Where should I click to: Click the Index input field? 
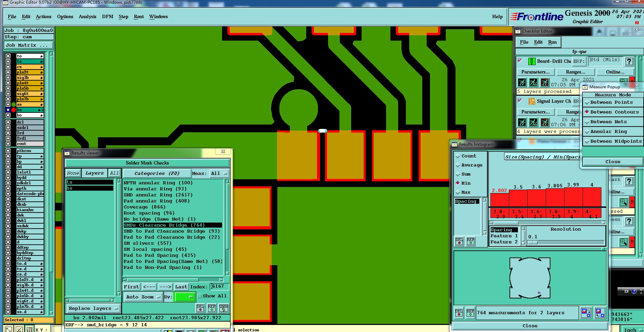click(220, 287)
